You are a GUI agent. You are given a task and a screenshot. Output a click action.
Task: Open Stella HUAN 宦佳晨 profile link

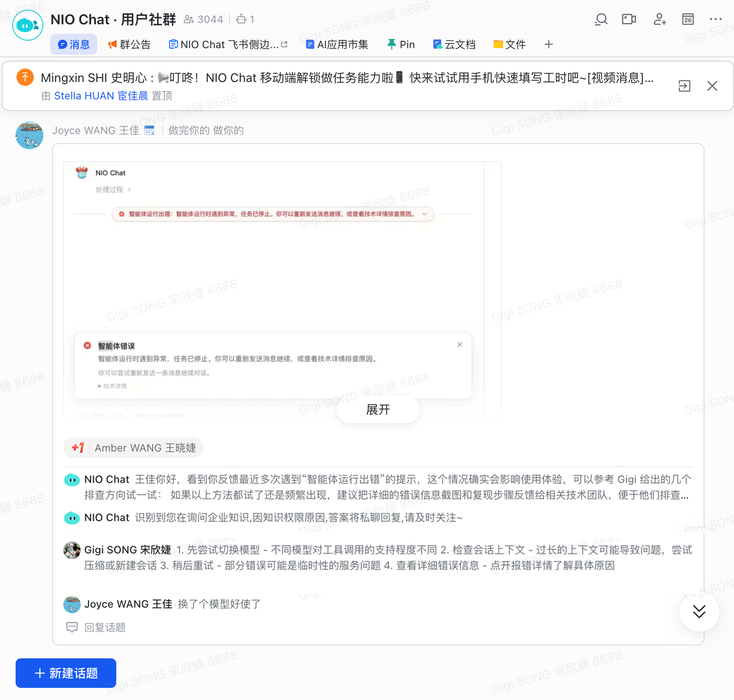point(101,96)
